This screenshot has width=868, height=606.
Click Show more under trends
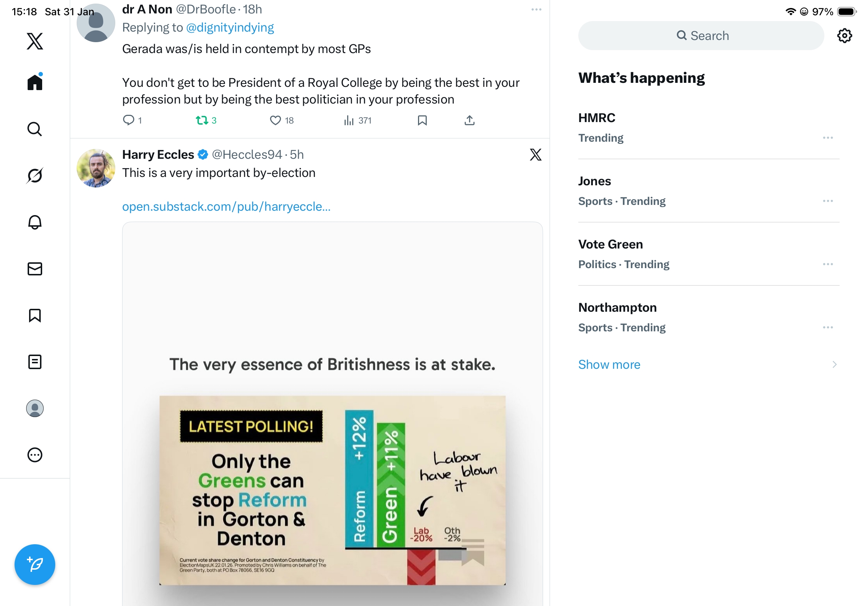[609, 365]
